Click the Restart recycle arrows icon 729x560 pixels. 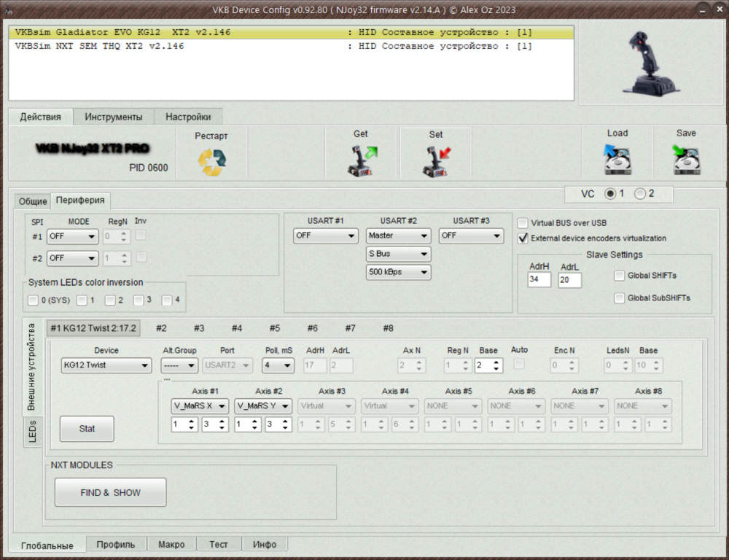click(x=212, y=161)
